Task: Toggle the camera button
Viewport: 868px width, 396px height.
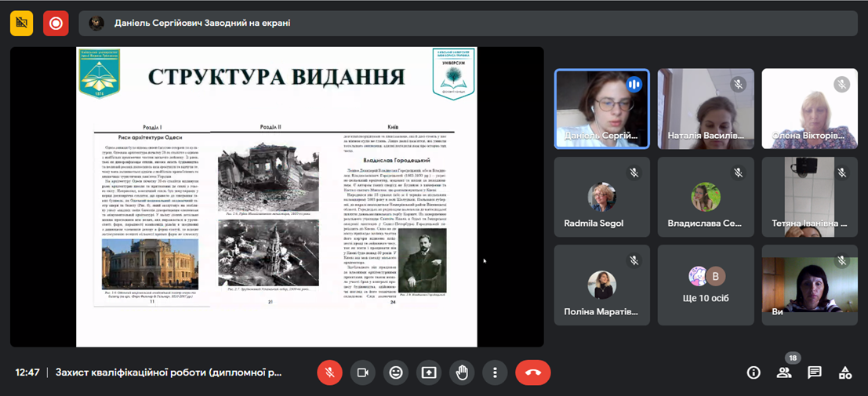Action: (362, 372)
